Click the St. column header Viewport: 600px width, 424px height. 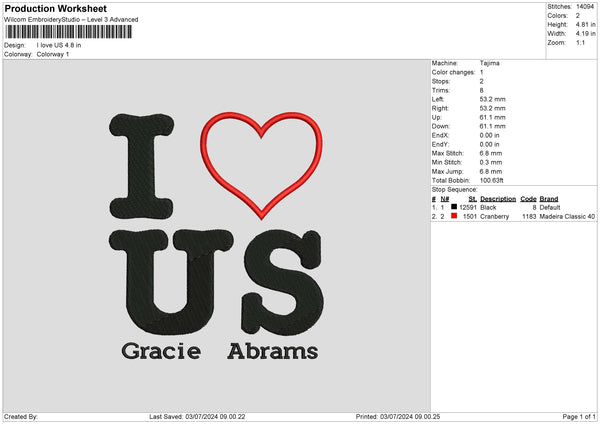point(473,199)
